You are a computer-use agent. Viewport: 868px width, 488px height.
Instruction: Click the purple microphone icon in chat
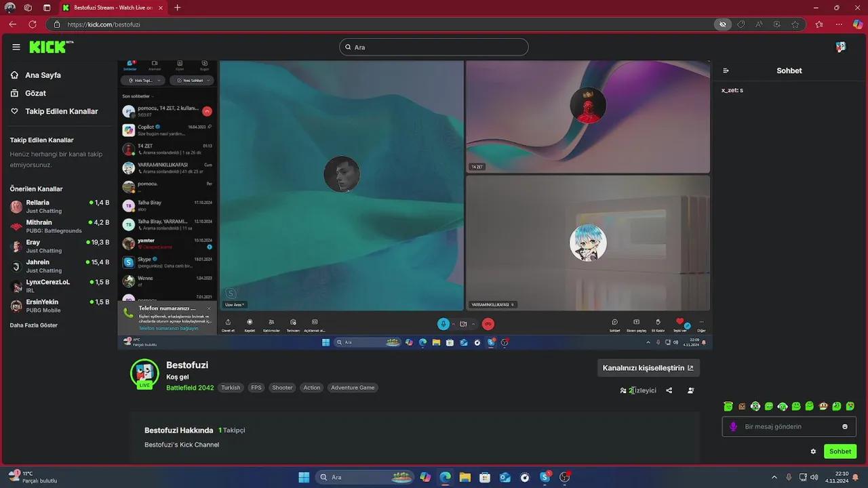pyautogui.click(x=733, y=426)
